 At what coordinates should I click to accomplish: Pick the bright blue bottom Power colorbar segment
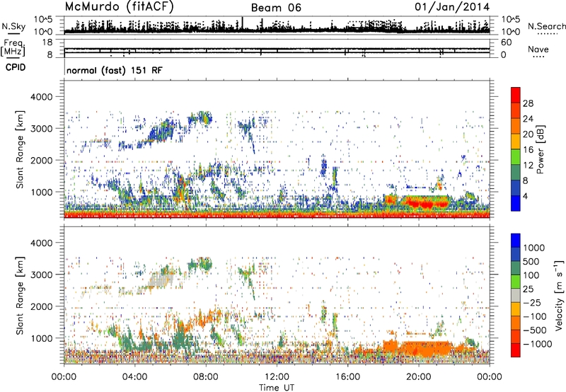coord(516,203)
